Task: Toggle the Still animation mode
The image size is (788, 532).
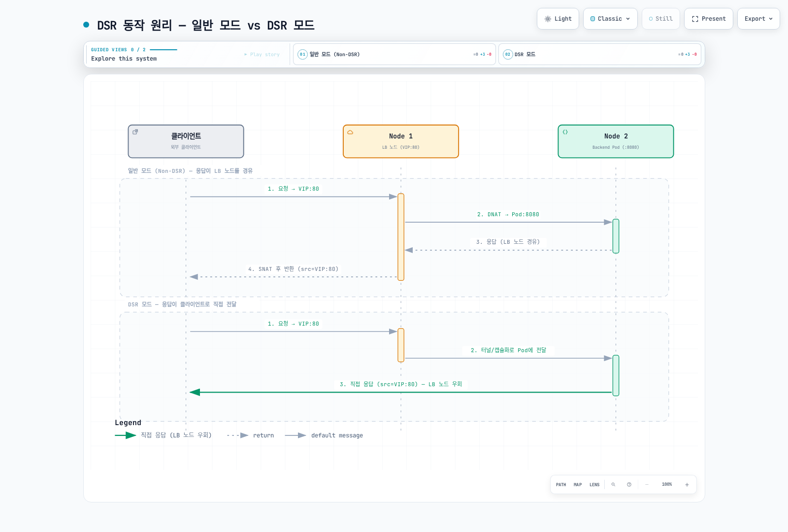Action: tap(660, 19)
